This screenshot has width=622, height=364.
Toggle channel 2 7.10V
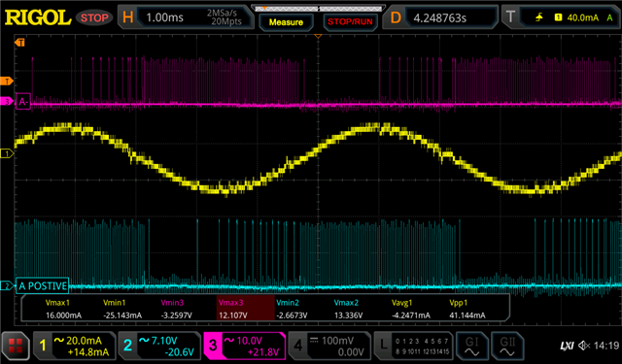[x=159, y=346]
